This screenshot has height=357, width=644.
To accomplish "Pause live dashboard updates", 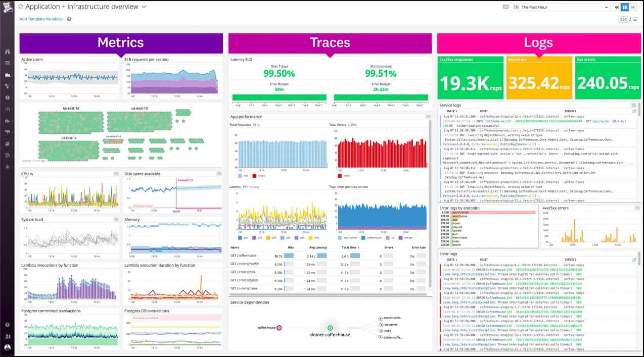I will 625,7.
